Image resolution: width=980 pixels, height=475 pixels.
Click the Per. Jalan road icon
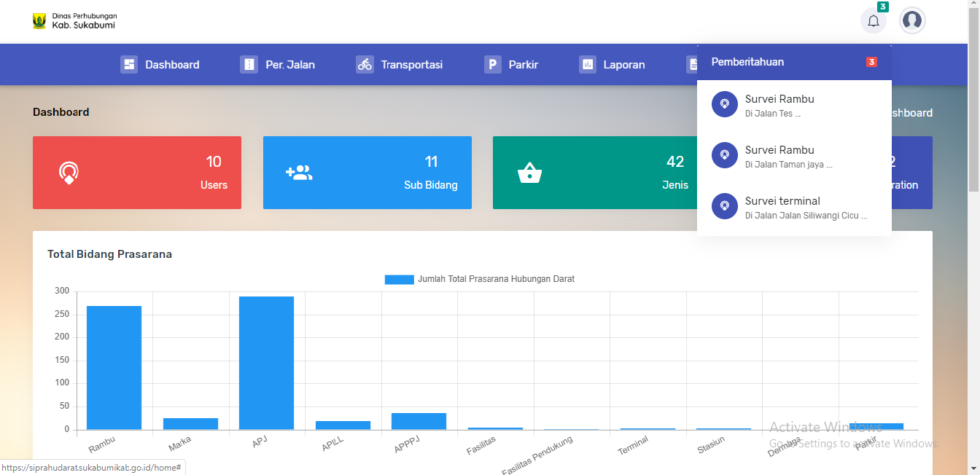tap(249, 65)
